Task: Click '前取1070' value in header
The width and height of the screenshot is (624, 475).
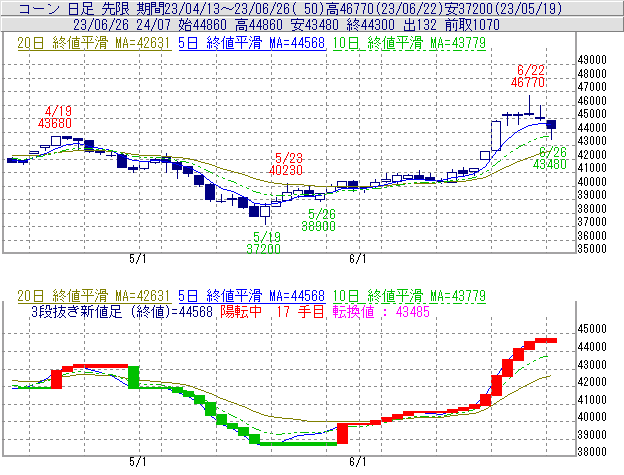Action: [472, 25]
